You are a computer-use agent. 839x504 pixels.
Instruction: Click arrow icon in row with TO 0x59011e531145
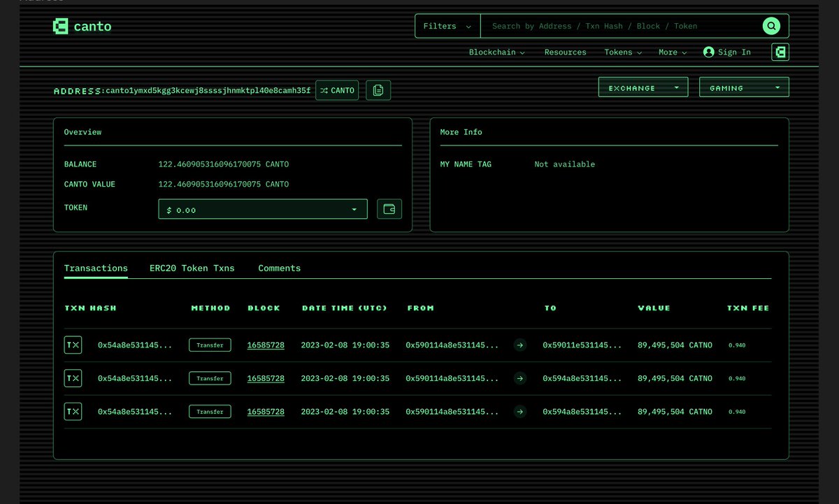(519, 345)
